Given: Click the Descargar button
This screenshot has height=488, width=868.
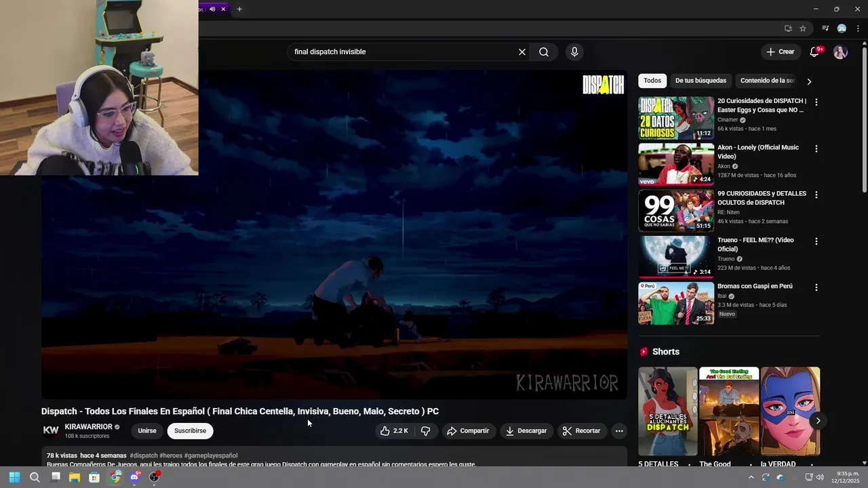Looking at the screenshot, I should [526, 431].
